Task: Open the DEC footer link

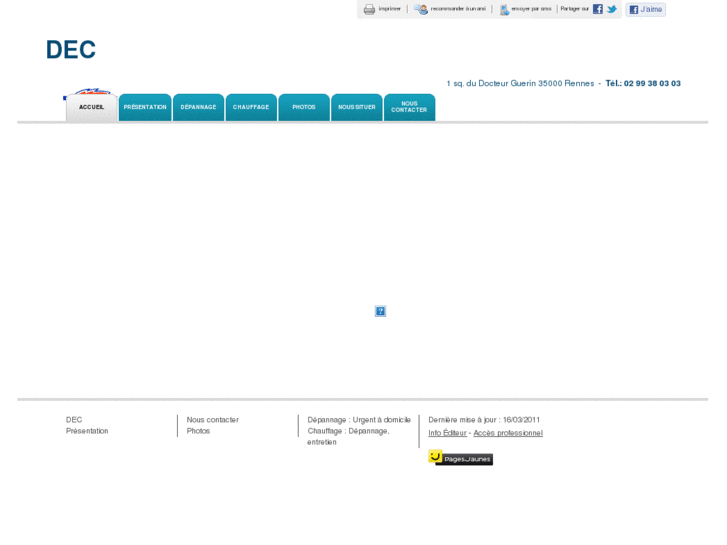Action: tap(74, 420)
